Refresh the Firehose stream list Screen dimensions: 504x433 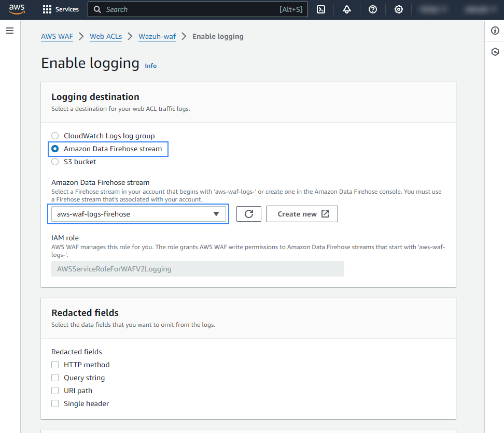click(249, 214)
